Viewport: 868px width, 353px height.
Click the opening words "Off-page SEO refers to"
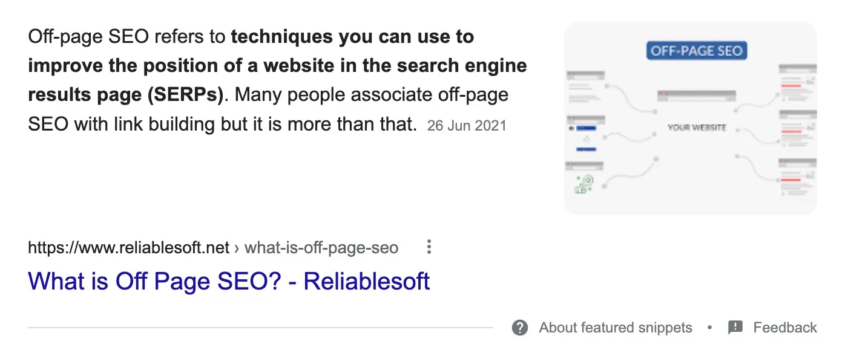(x=127, y=37)
